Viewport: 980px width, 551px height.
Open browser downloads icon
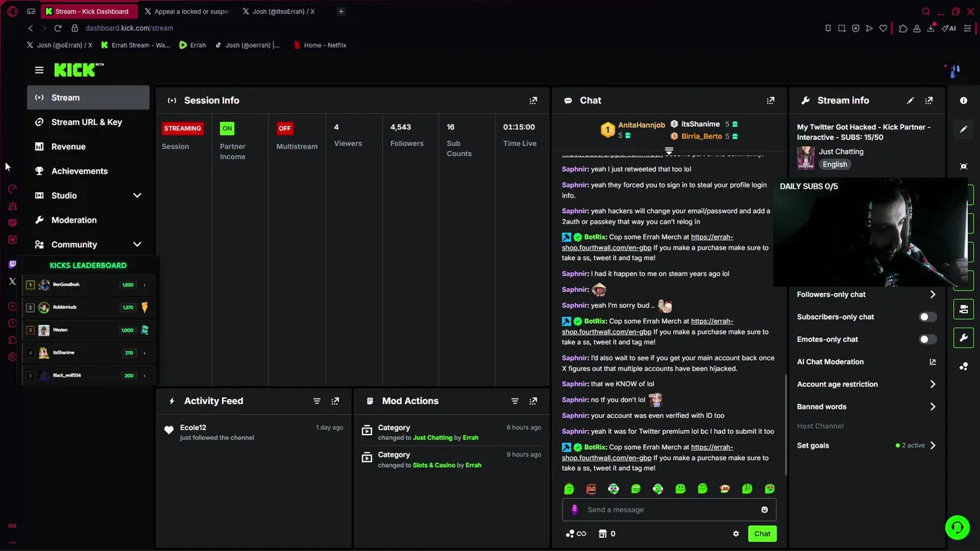(x=931, y=28)
